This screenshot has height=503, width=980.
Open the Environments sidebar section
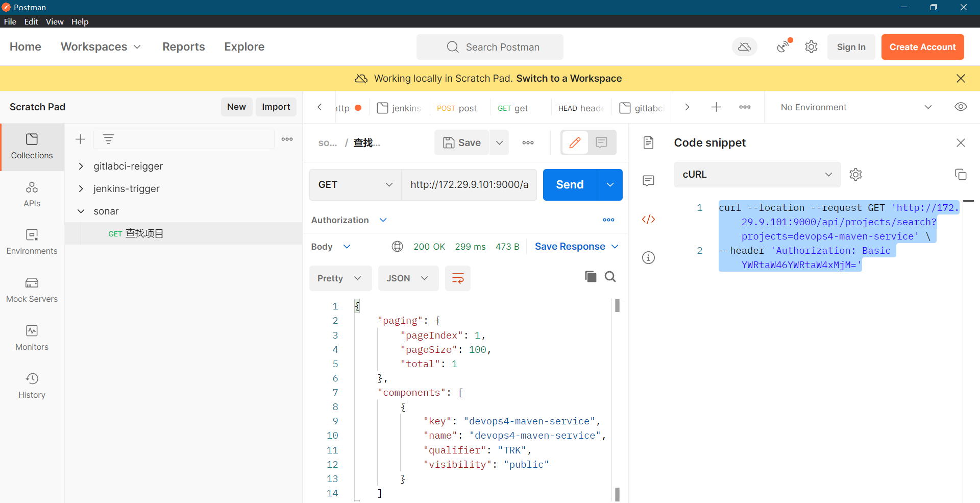point(32,242)
